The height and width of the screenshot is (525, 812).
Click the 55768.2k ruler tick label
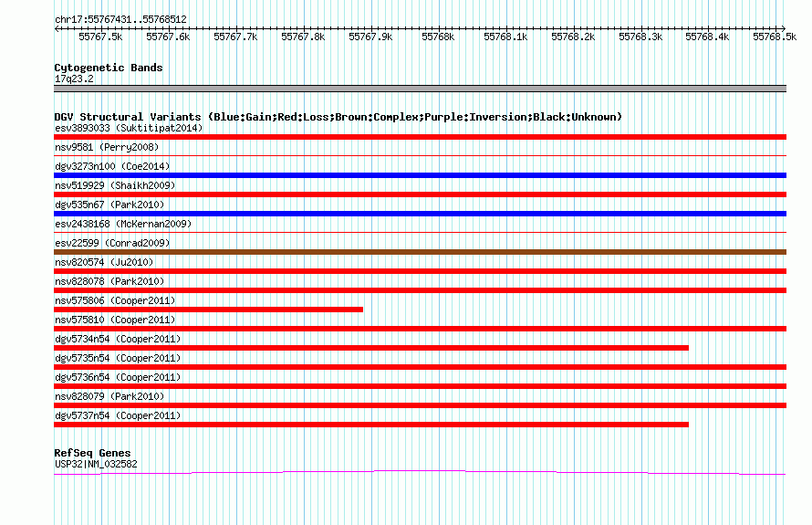(573, 37)
